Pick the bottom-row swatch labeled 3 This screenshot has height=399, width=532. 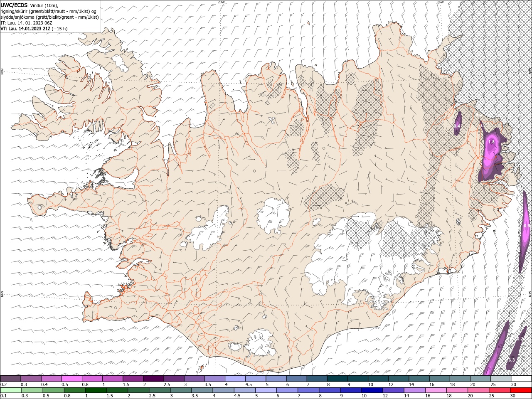181,390
